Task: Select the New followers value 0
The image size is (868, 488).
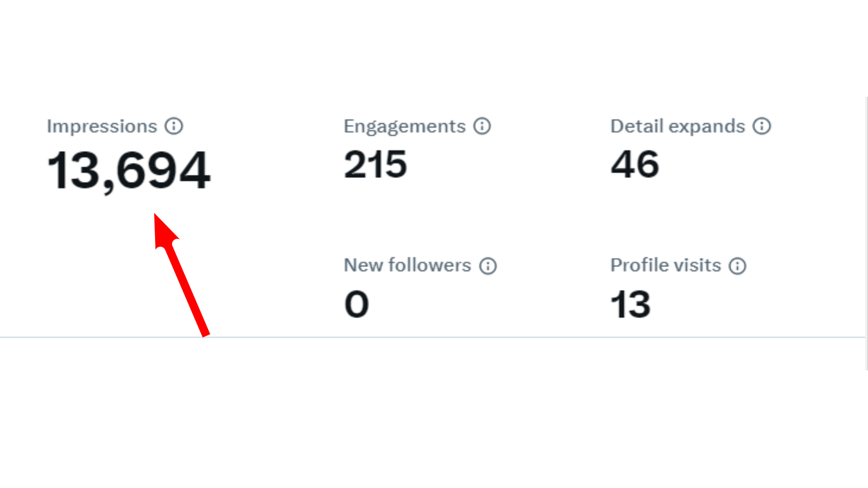Action: (x=356, y=304)
